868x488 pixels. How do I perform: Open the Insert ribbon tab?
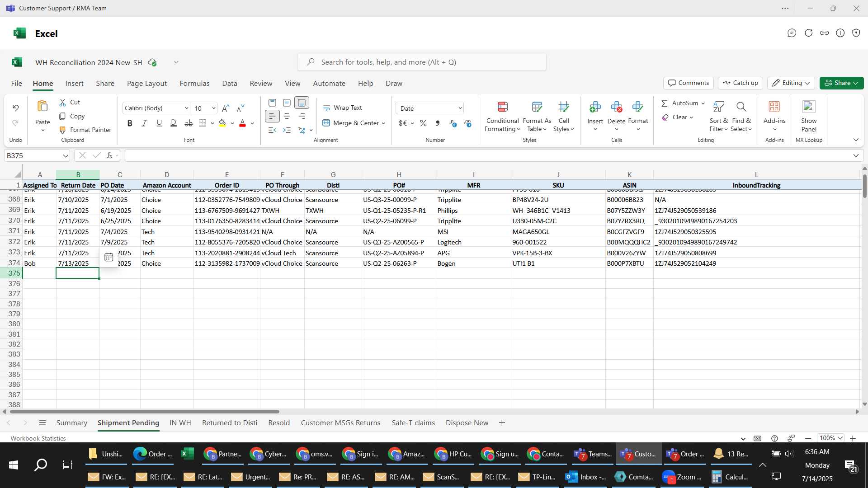coord(74,84)
